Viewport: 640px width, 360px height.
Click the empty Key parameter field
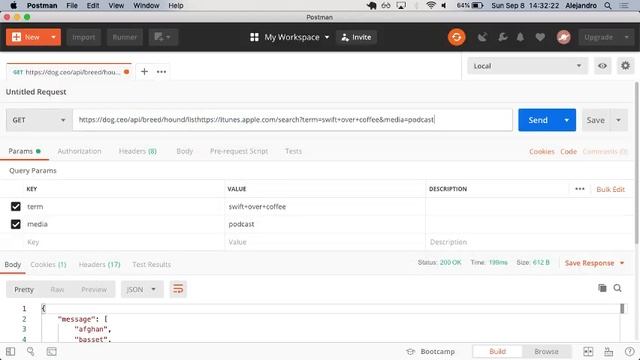point(124,242)
